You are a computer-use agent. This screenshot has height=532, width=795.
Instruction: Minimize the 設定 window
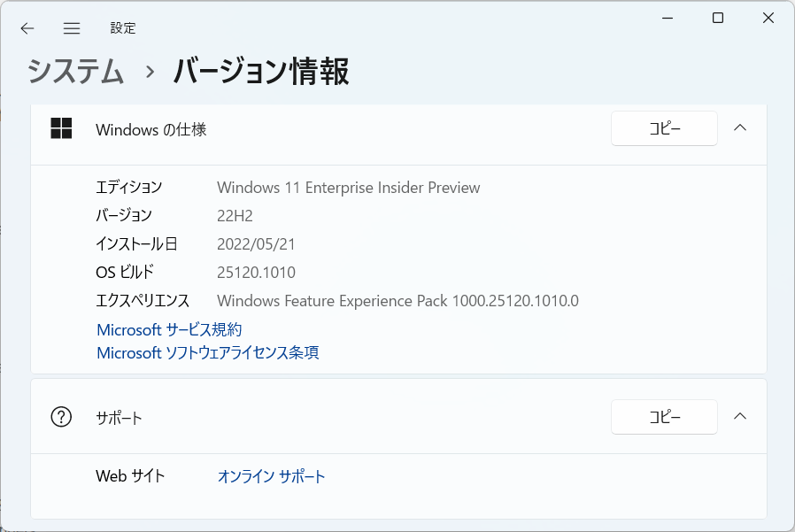pos(668,19)
